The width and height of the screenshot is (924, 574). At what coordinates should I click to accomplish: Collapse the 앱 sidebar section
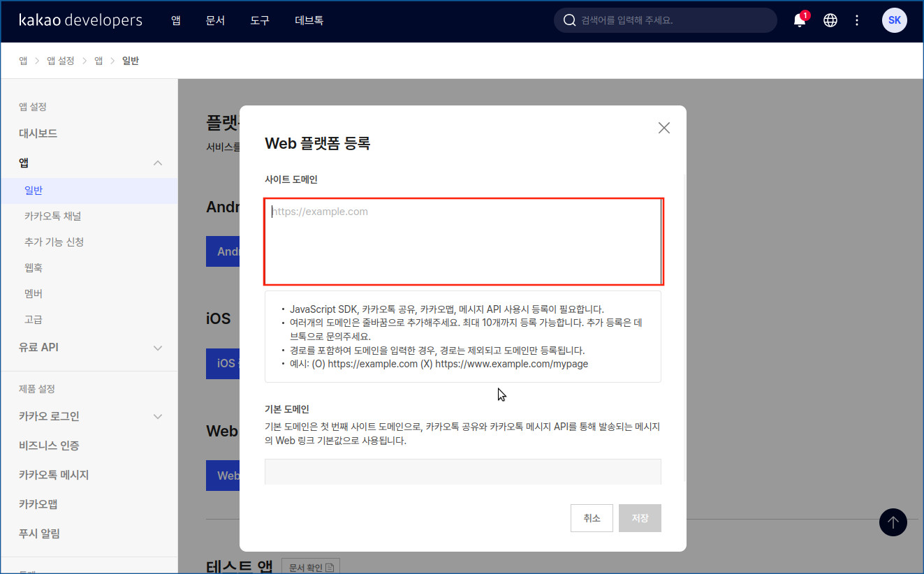click(158, 163)
